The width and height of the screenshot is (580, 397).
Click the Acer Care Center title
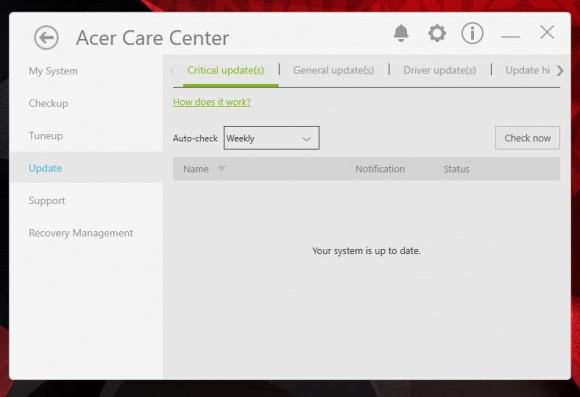[152, 38]
